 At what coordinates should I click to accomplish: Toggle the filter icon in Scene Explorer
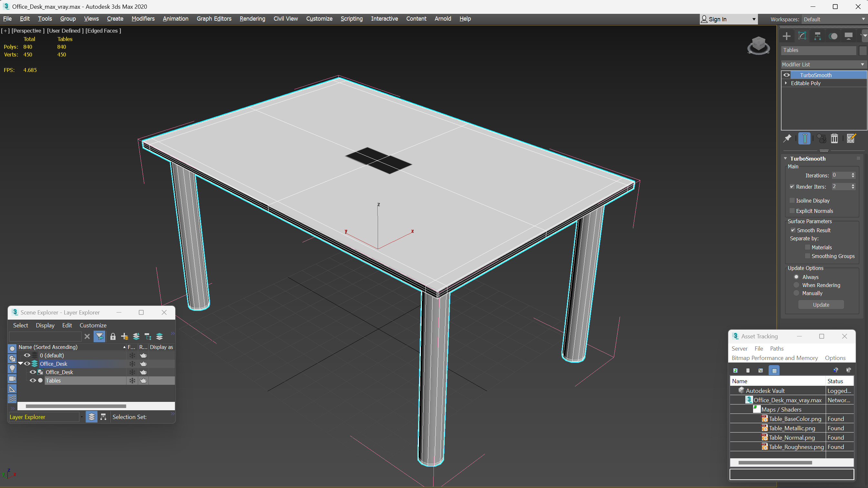point(99,336)
